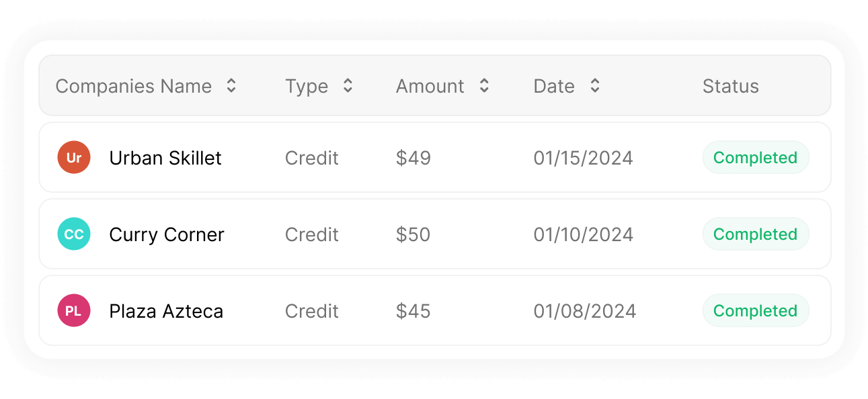Viewport: 868px width, 399px height.
Task: Sort the table by Date
Action: click(553, 86)
